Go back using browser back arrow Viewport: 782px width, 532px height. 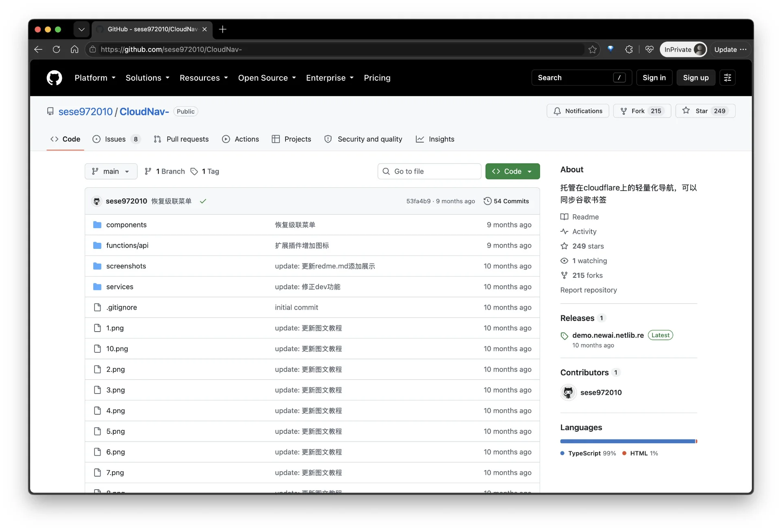pyautogui.click(x=38, y=49)
